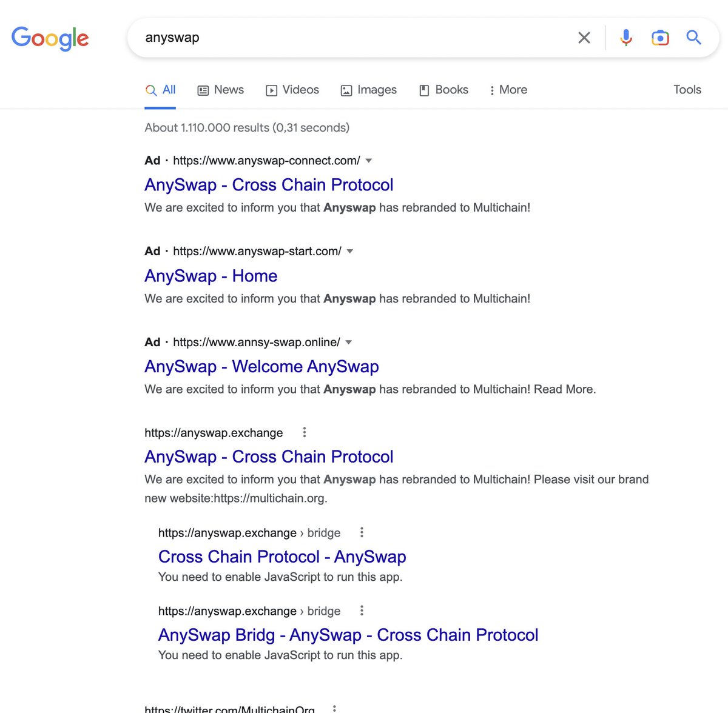Select the All tab

coord(160,90)
